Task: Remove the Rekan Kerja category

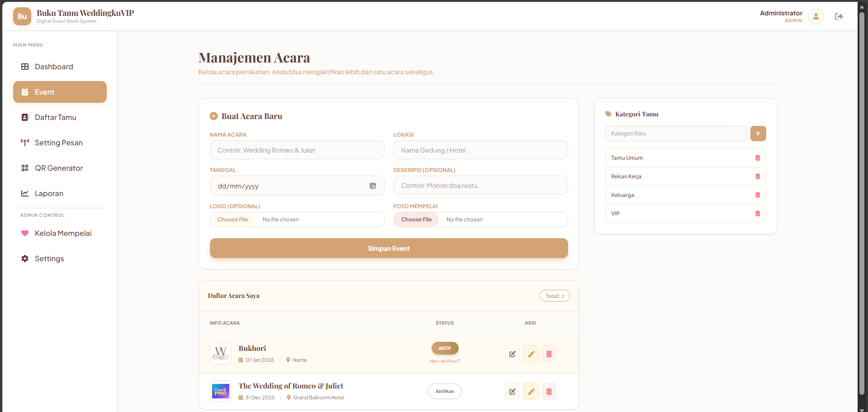Action: click(757, 177)
